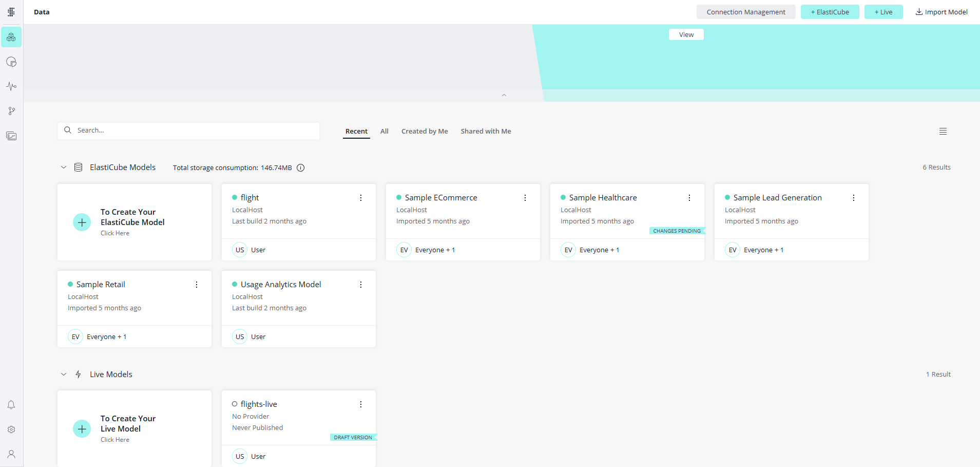Screen dimensions: 980x467
Task: Open the Data models sidebar icon
Action: [11, 38]
